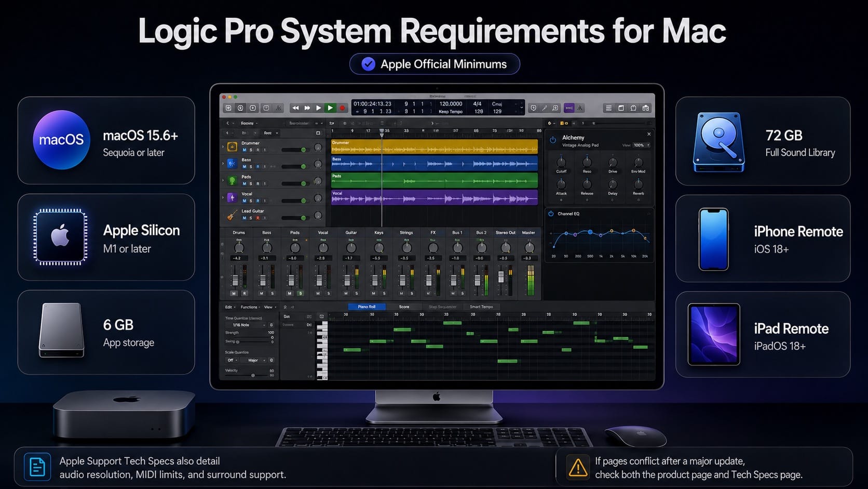Click the Pads track instrument icon
Screen dimensions: 868x489
pos(232,181)
